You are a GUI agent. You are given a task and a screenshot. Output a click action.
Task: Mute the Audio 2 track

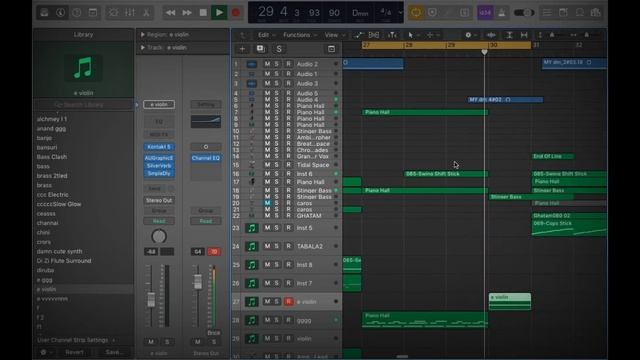pos(267,64)
